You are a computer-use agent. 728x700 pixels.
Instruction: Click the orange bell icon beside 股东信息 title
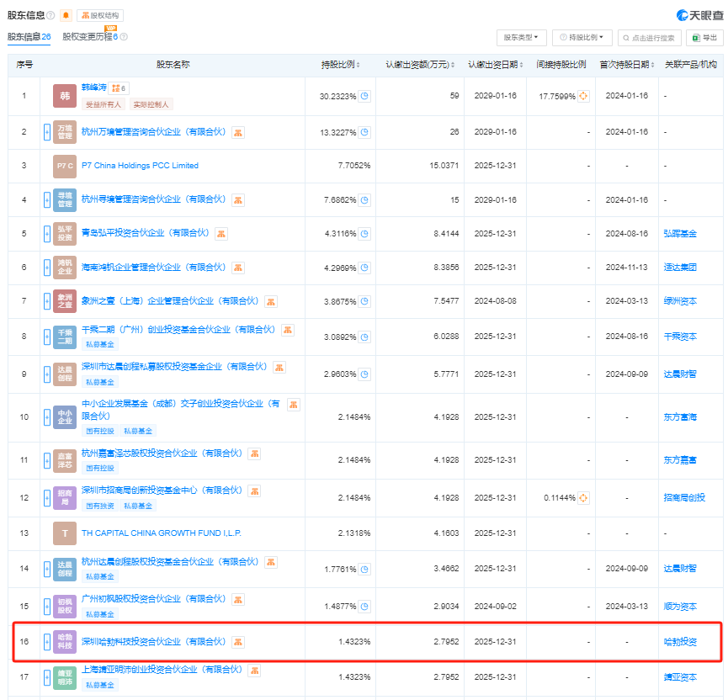(66, 15)
